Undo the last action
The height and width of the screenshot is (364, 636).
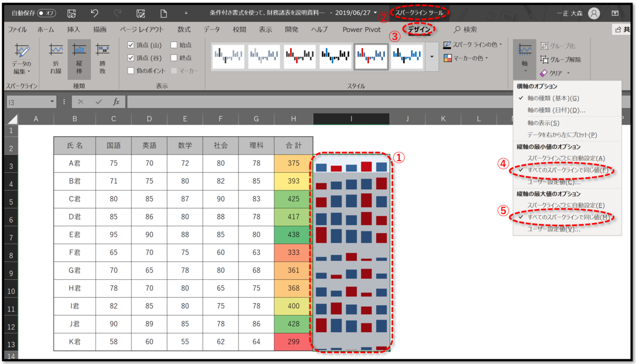94,13
